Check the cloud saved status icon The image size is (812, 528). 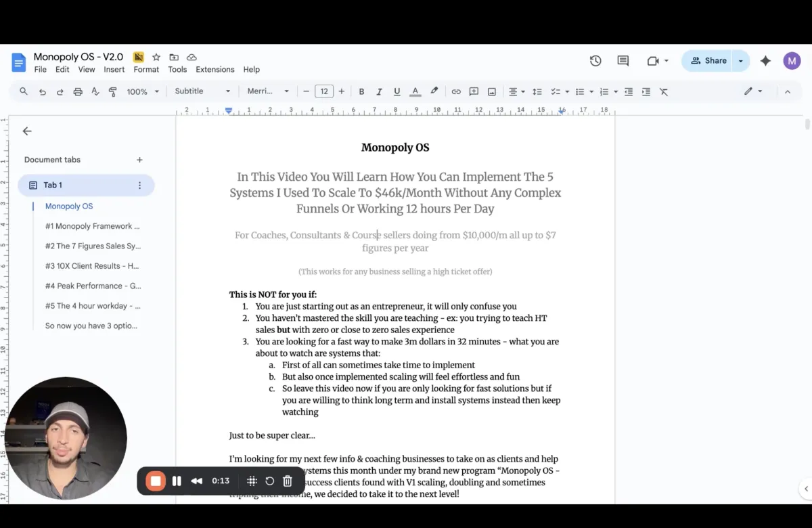(x=191, y=58)
